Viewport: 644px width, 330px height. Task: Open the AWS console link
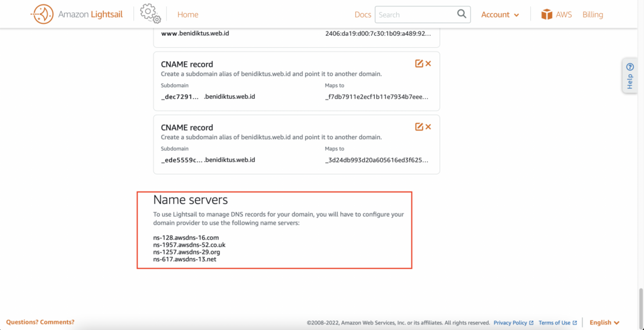pyautogui.click(x=564, y=14)
